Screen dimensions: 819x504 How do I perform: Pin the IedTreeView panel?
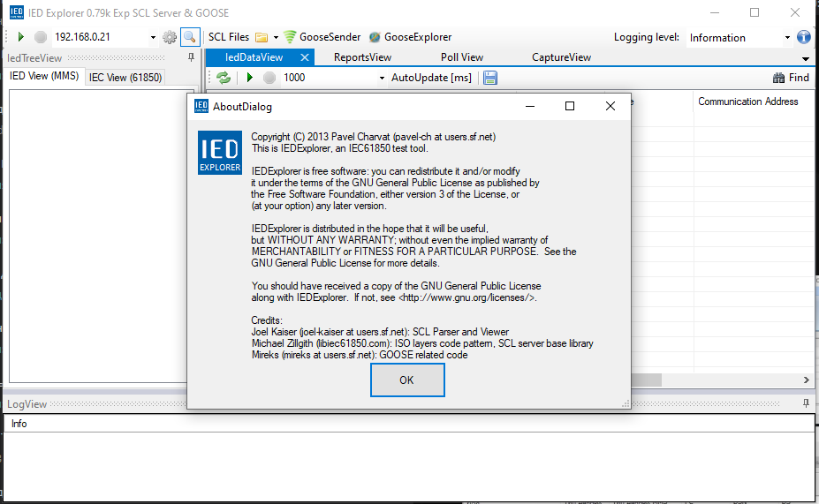point(191,57)
